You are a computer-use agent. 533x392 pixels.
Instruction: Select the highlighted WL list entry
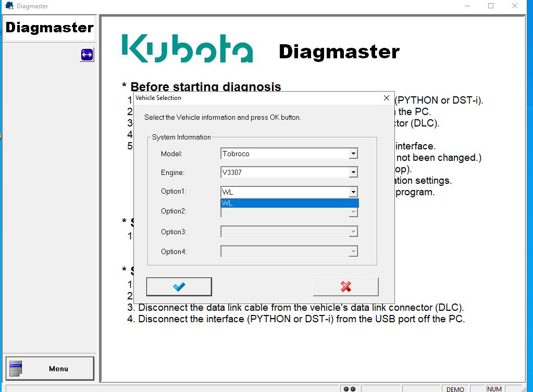(x=290, y=203)
